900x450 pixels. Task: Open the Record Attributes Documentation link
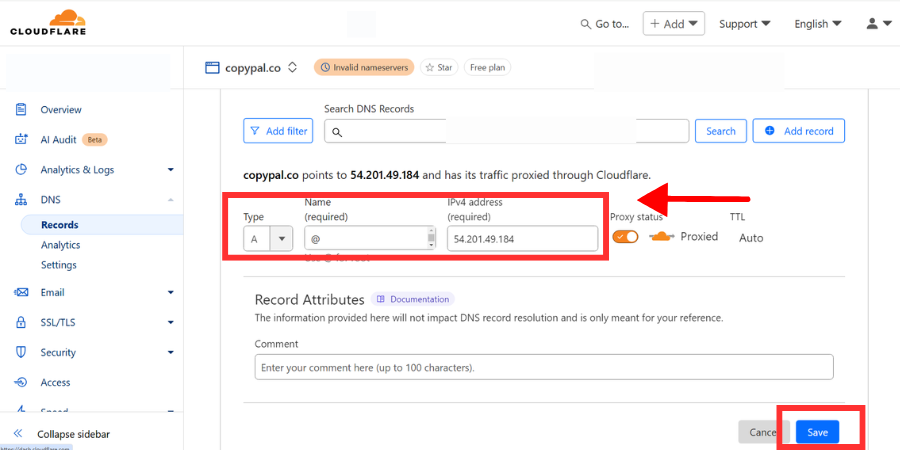[x=413, y=299]
